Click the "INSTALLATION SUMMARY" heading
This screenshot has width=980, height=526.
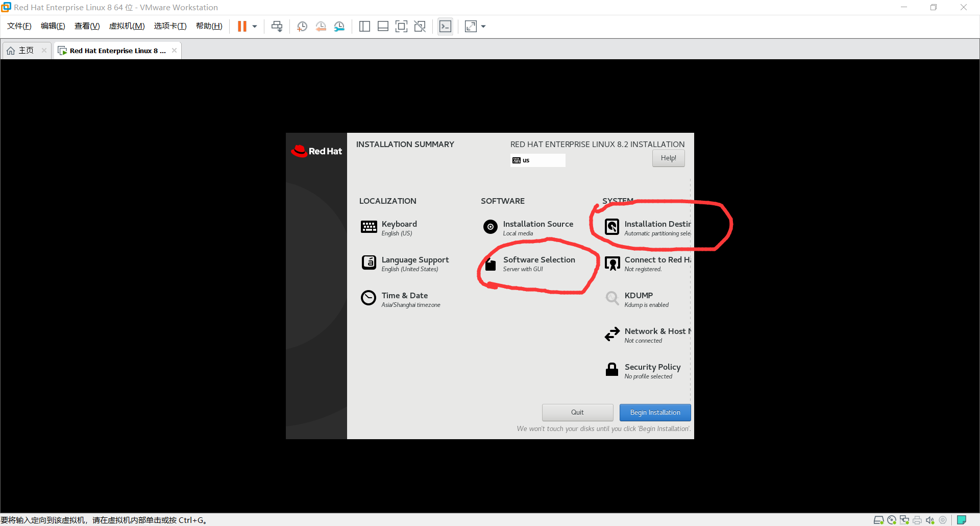click(x=405, y=145)
